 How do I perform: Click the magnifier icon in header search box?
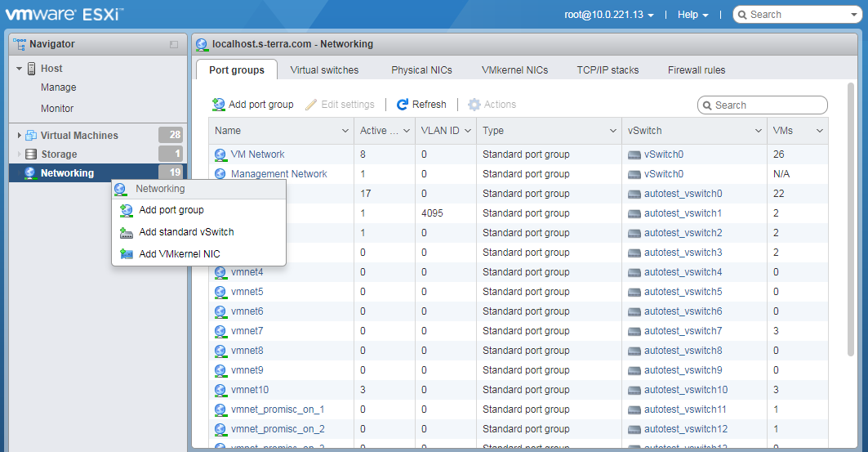point(742,15)
